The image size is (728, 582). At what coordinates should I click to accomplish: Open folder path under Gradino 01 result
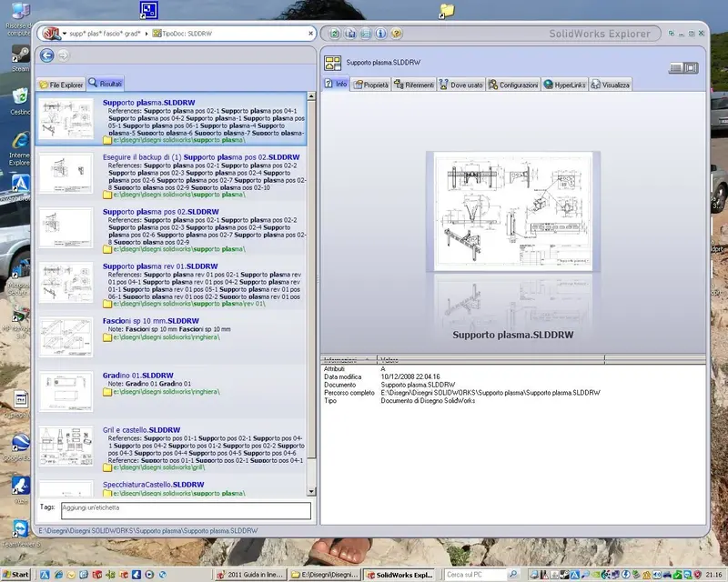tap(167, 392)
